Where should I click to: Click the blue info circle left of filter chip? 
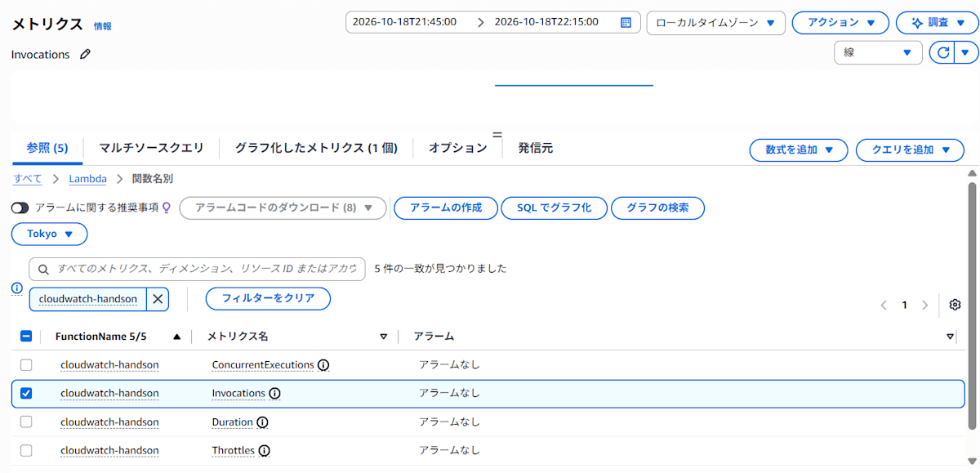[17, 288]
